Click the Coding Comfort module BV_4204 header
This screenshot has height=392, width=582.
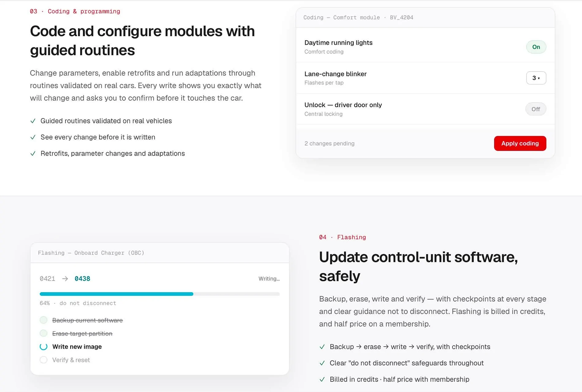(358, 17)
